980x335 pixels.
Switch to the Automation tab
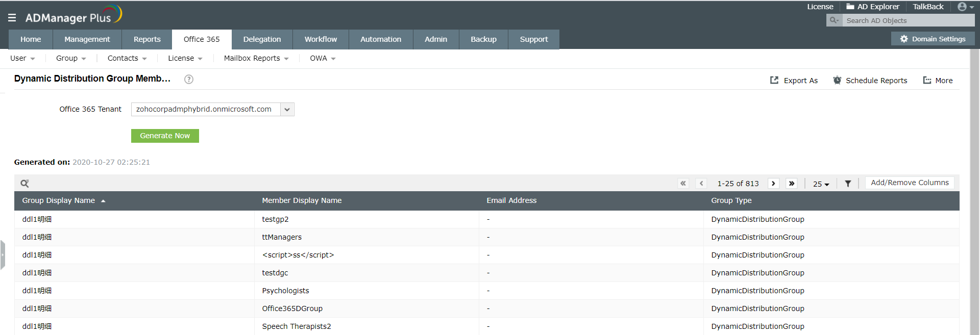coord(381,39)
